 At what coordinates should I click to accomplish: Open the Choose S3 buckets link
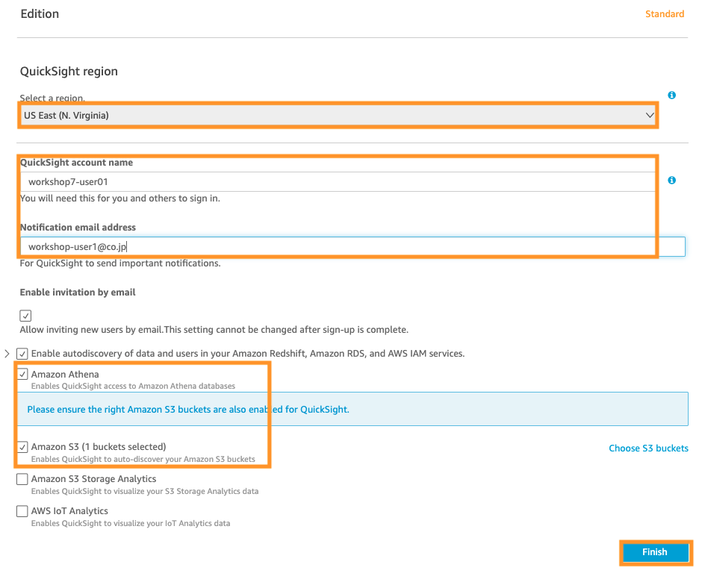tap(648, 448)
